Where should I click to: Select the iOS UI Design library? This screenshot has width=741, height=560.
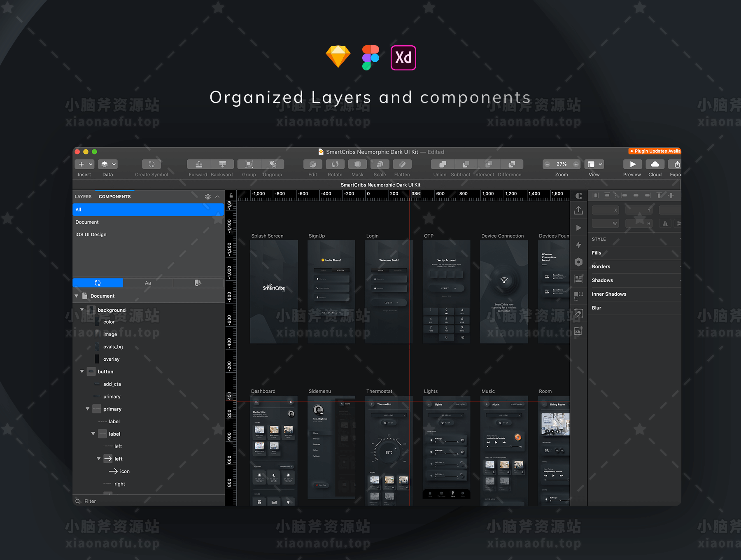click(x=148, y=234)
